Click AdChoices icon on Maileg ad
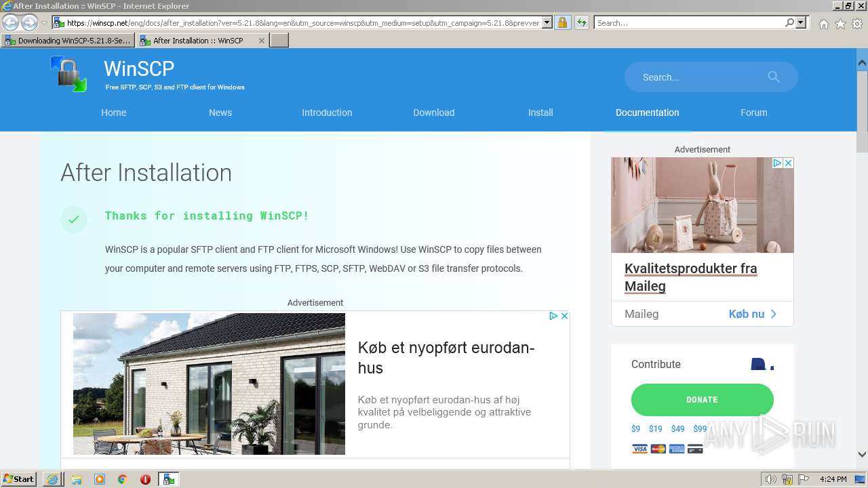The width and height of the screenshot is (868, 488). (x=778, y=163)
